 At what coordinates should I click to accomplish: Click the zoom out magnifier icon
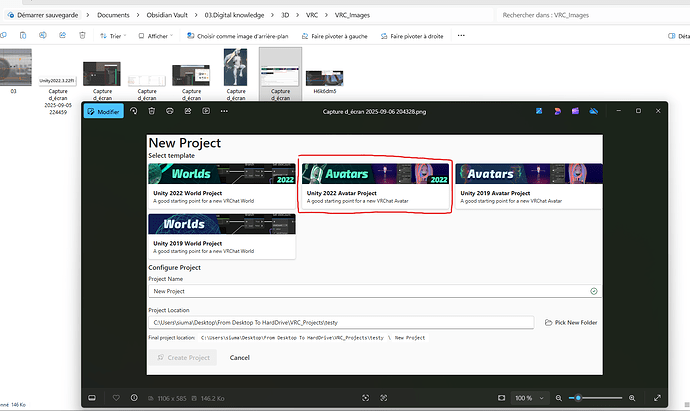coord(558,398)
